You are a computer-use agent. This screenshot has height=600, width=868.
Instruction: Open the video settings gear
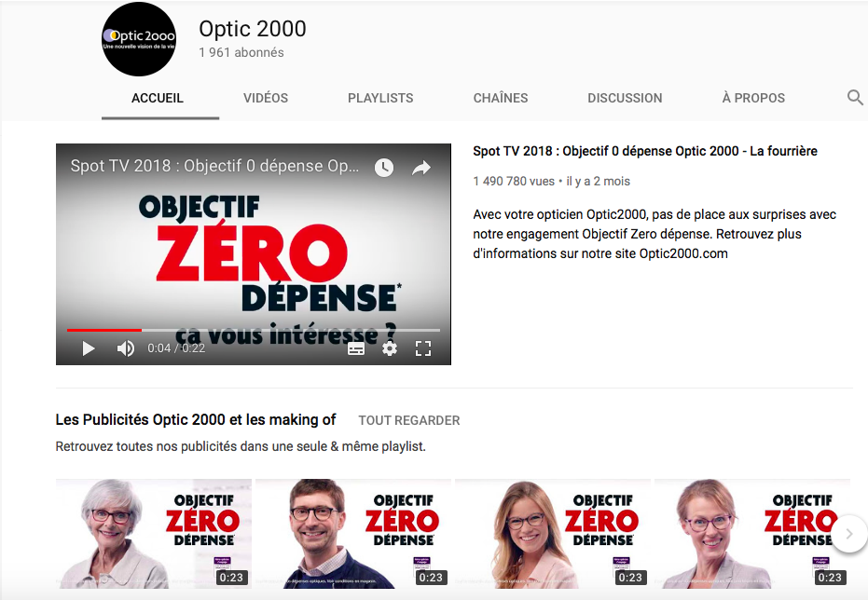pyautogui.click(x=390, y=348)
